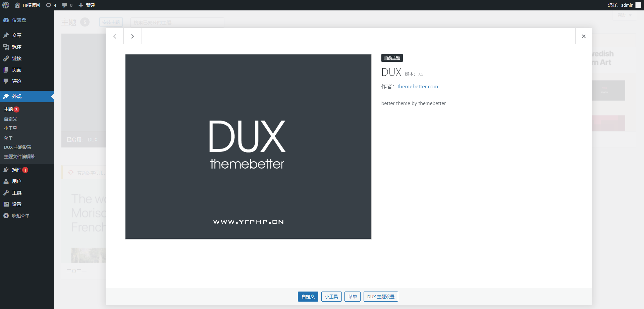
Task: Expand the 帮助 help dropdown
Action: (x=625, y=15)
